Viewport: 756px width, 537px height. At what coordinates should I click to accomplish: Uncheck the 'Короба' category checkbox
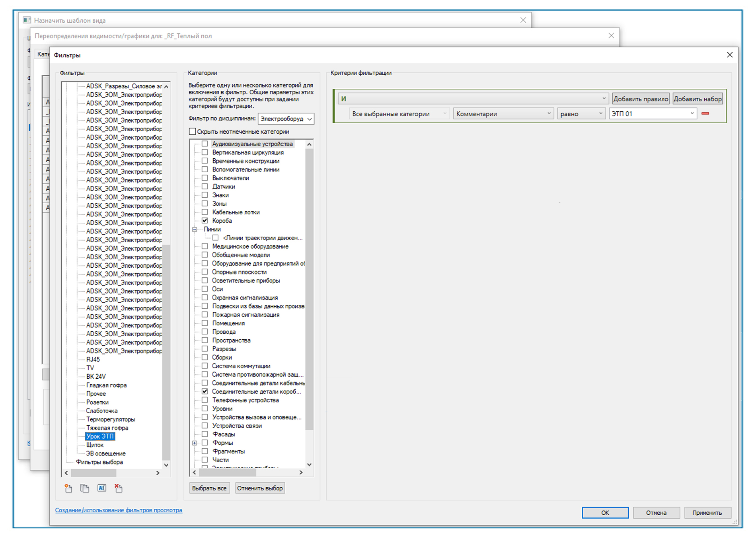205,220
